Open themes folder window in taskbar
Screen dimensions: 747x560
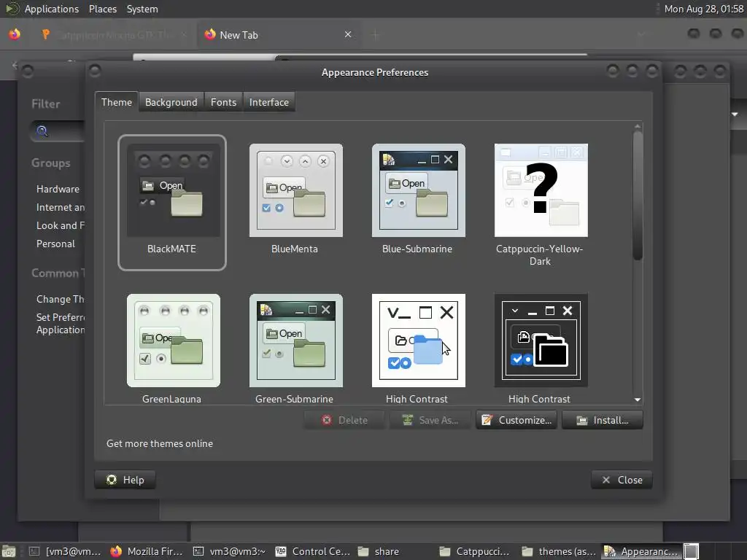pos(558,551)
